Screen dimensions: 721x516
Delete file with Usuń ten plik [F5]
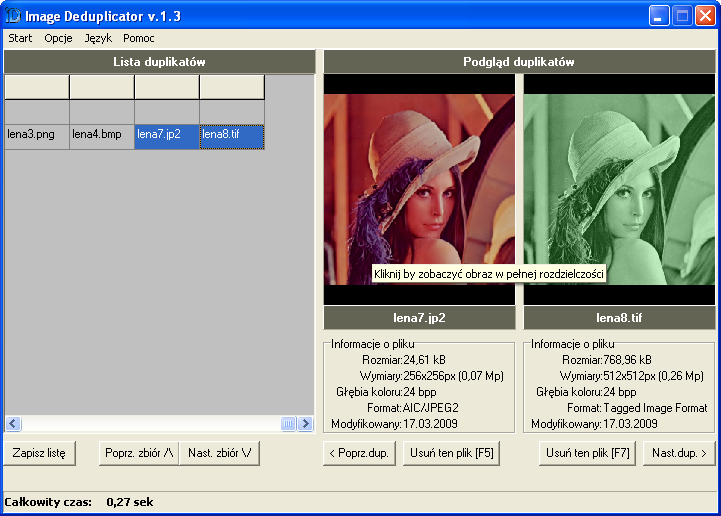coord(452,453)
